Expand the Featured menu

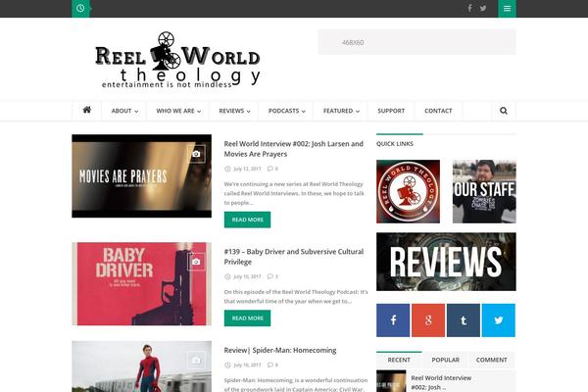(341, 111)
